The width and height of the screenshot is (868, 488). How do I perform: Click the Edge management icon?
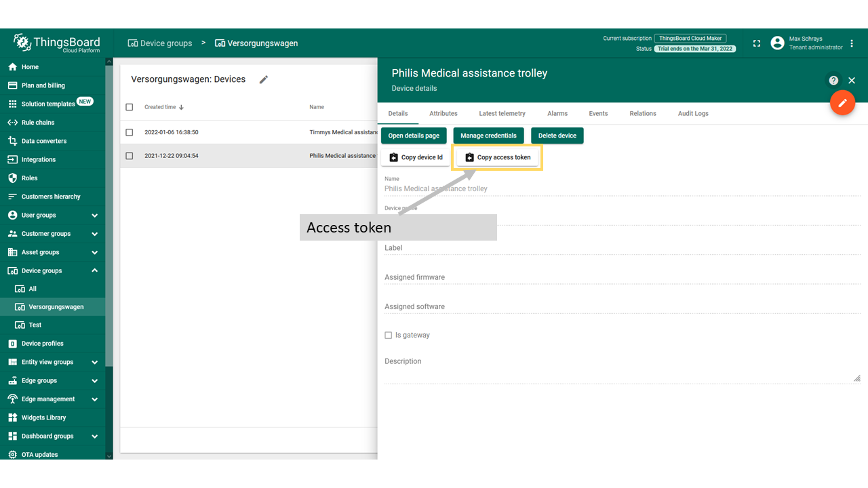pos(12,399)
